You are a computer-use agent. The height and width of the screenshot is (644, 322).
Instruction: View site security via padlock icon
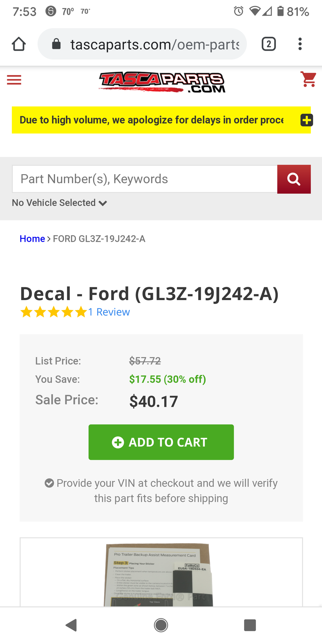pyautogui.click(x=56, y=44)
